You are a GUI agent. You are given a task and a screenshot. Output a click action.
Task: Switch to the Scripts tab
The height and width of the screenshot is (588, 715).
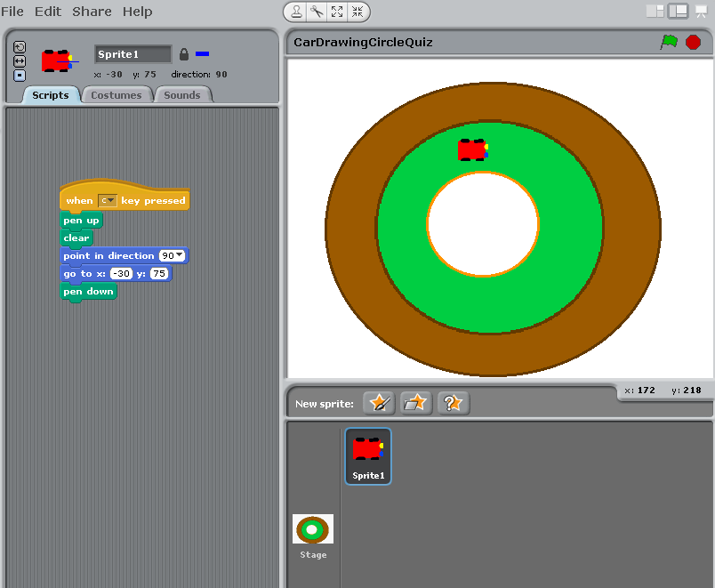point(51,95)
